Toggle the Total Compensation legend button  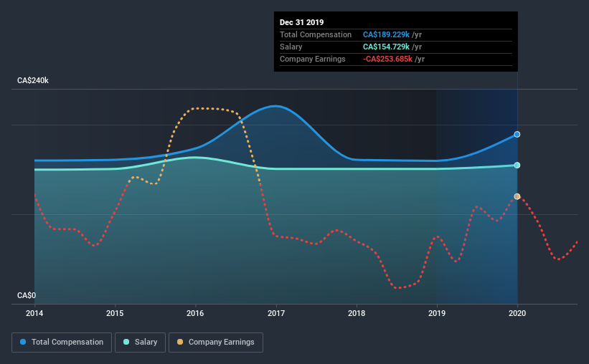click(62, 343)
